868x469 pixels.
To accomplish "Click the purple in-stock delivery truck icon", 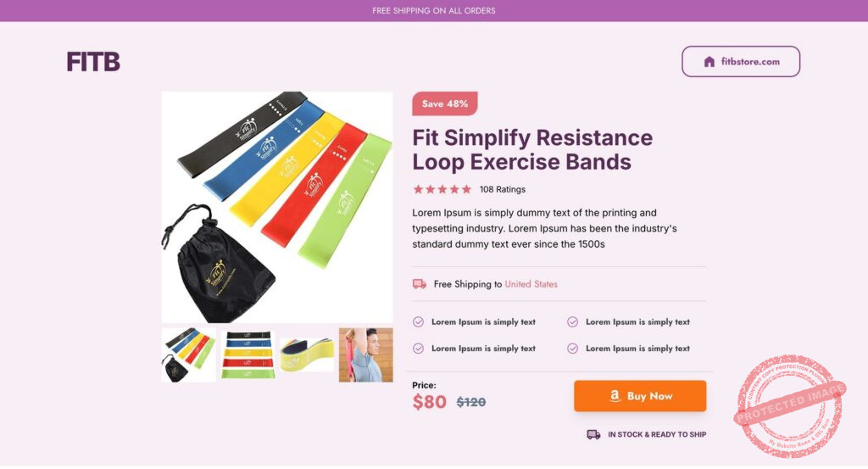I will [593, 434].
